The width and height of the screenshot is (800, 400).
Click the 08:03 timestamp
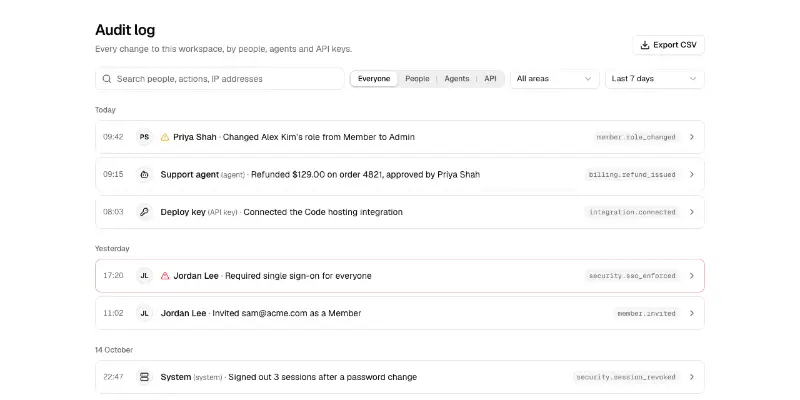(x=113, y=212)
